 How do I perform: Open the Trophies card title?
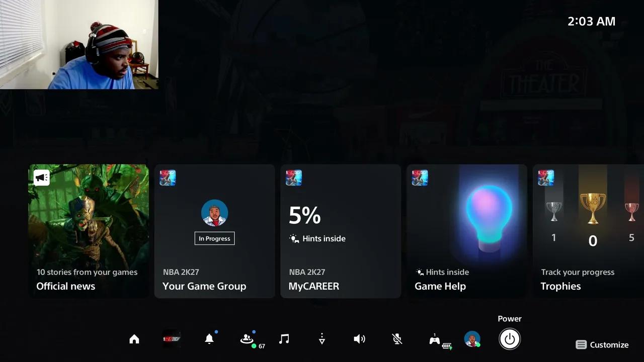coord(560,286)
